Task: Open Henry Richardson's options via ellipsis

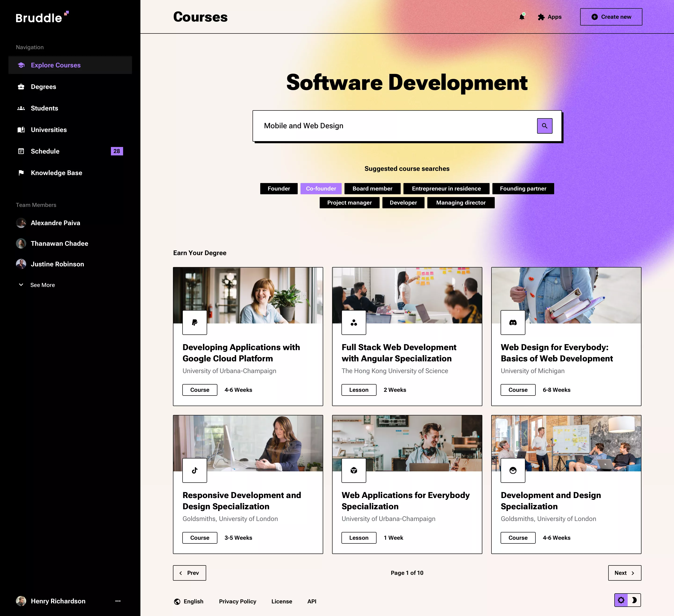Action: pyautogui.click(x=118, y=601)
